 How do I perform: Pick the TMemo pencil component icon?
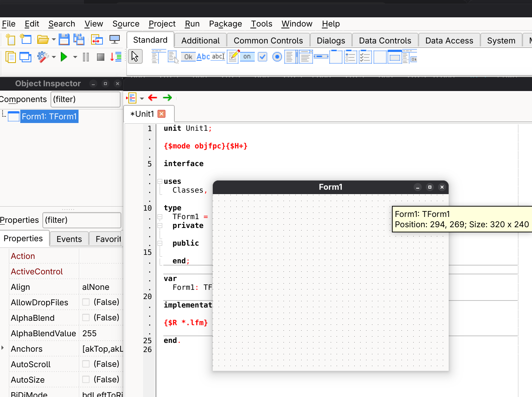click(233, 56)
